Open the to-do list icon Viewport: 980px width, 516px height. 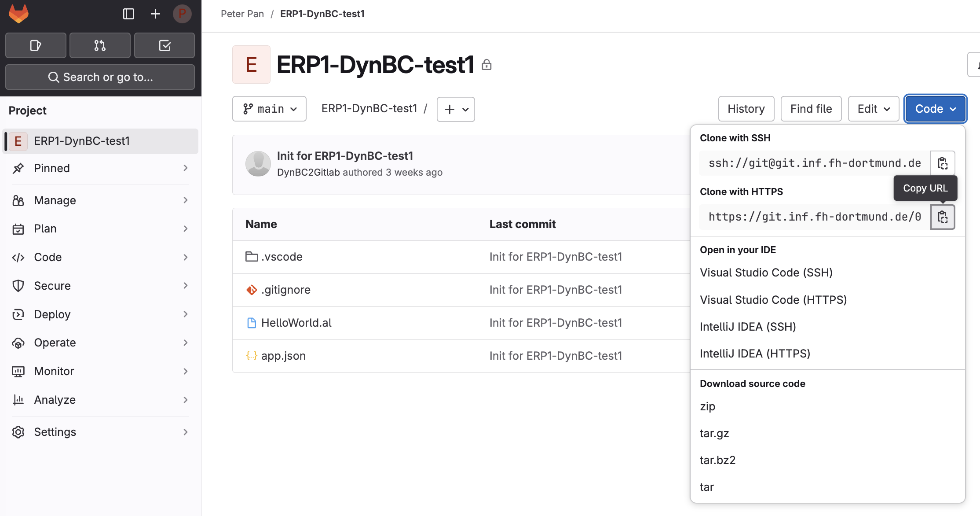[x=165, y=45]
